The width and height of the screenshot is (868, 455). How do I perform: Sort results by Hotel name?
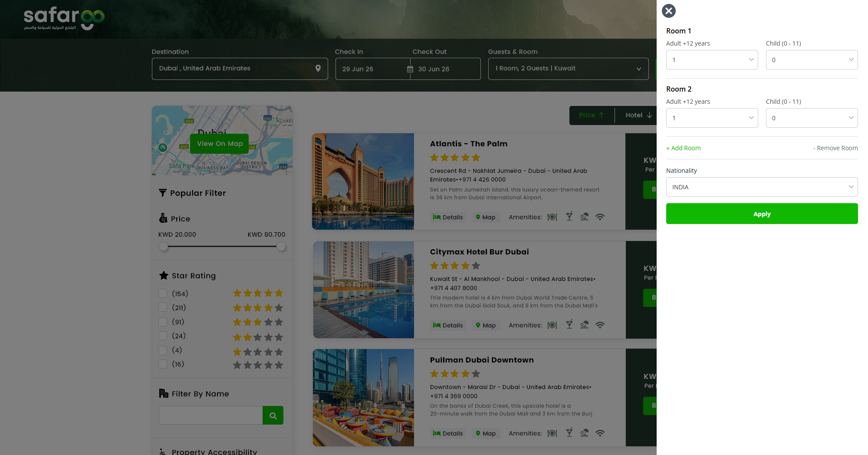638,115
